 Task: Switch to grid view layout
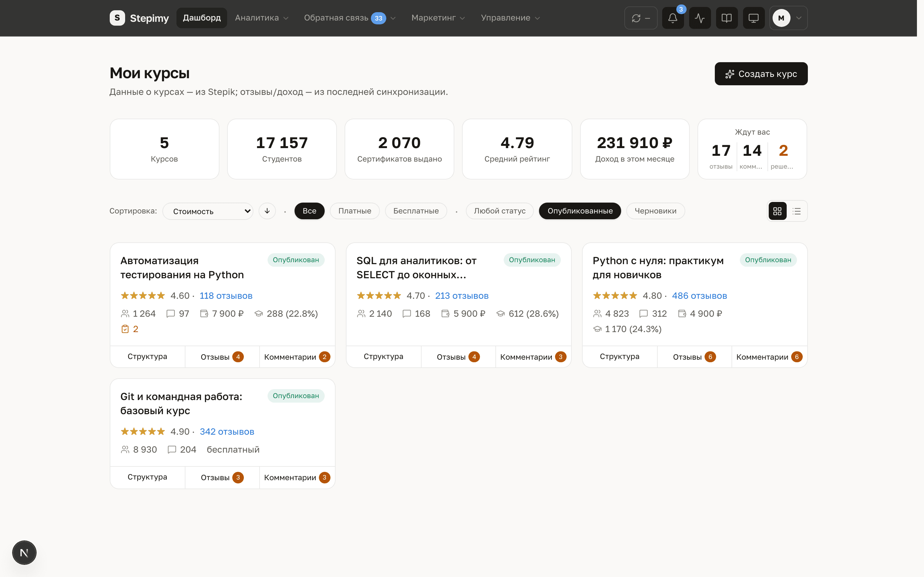pos(777,211)
